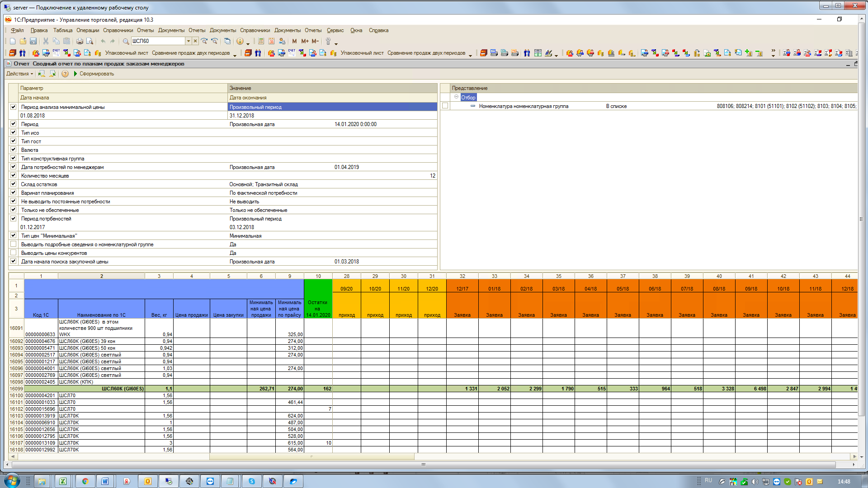Click the help question mark icon
868x488 pixels.
[65, 74]
